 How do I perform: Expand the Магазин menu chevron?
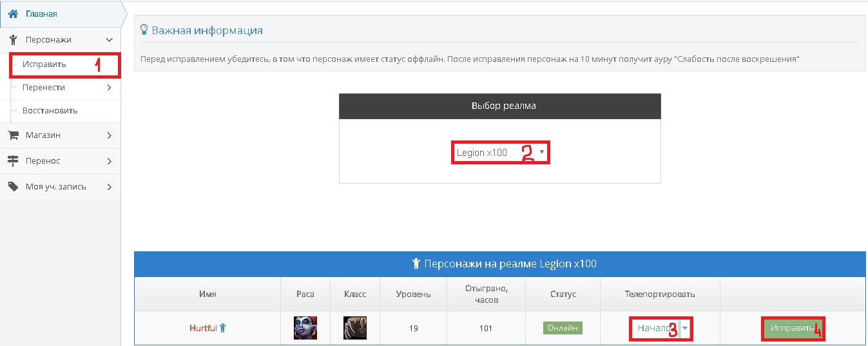(110, 135)
